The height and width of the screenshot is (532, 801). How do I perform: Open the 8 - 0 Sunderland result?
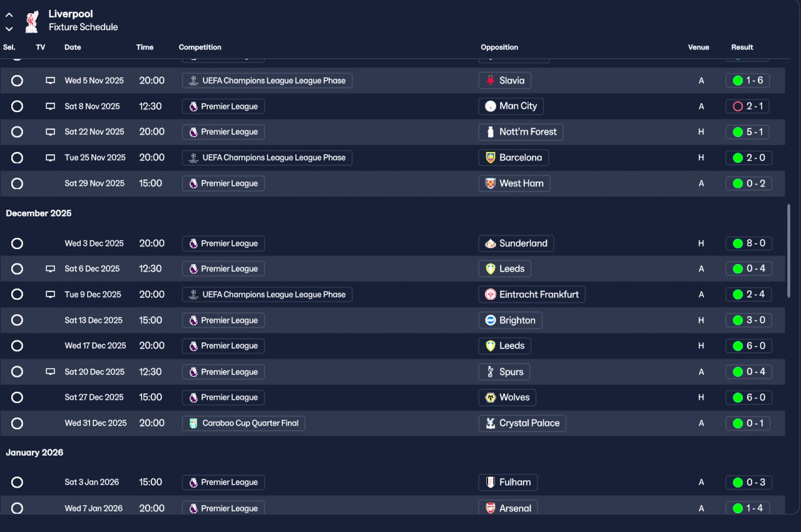[748, 243]
